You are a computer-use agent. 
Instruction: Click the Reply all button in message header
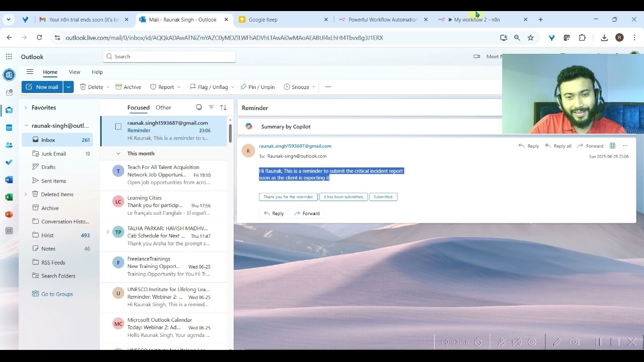pyautogui.click(x=558, y=146)
